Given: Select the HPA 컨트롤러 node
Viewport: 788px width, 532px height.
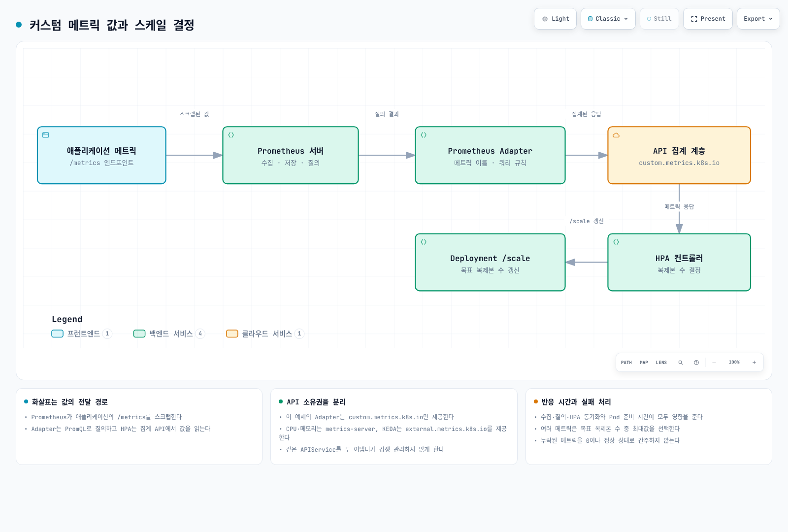Looking at the screenshot, I should point(679,262).
